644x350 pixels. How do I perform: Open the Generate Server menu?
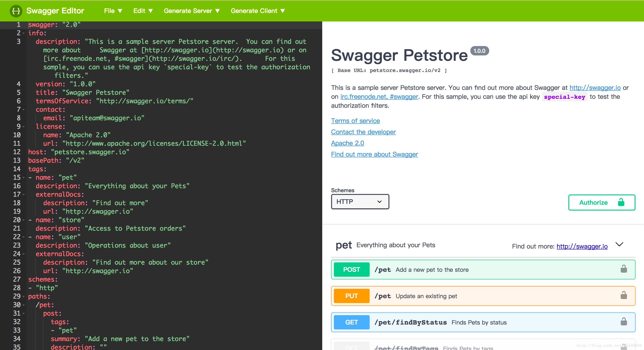click(x=192, y=11)
